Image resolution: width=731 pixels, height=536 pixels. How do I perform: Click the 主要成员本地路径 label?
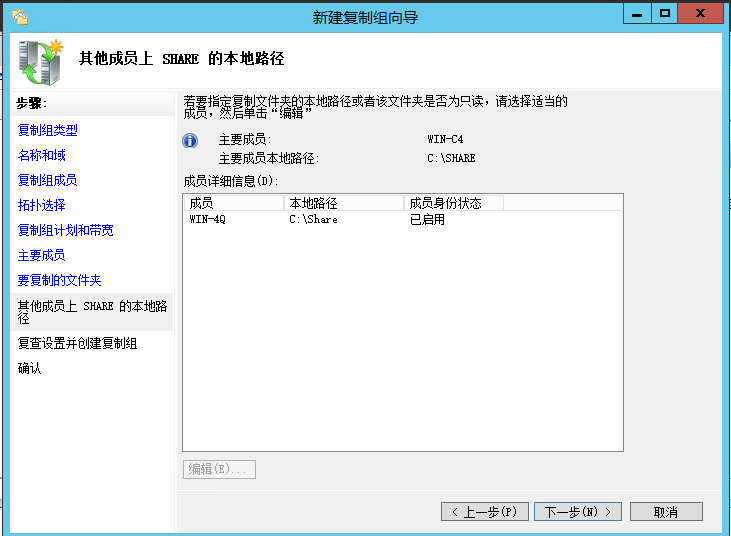pos(269,158)
